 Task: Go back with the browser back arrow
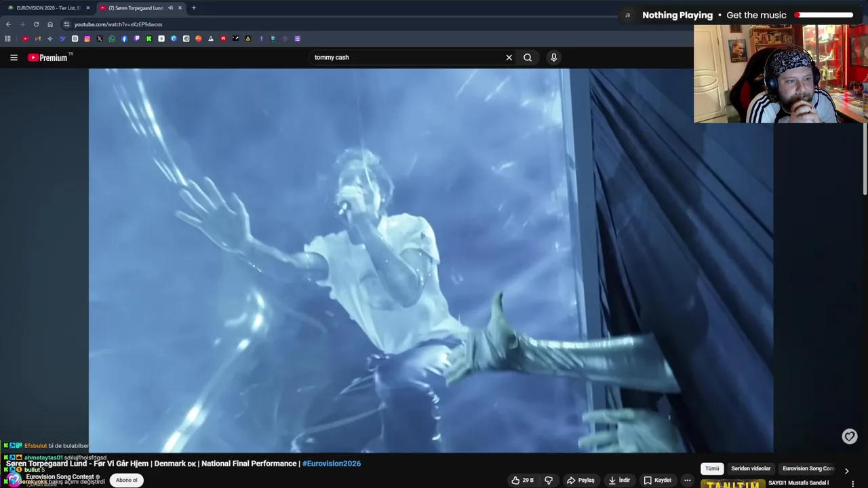click(x=8, y=24)
